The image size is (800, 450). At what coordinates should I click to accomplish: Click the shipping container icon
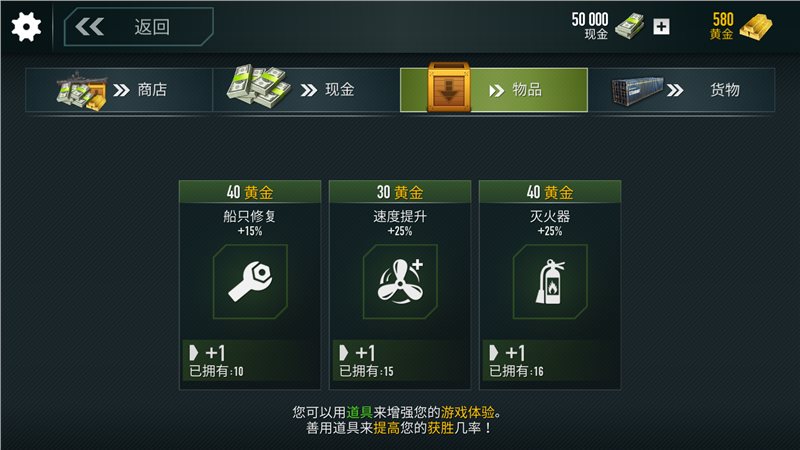[x=638, y=91]
